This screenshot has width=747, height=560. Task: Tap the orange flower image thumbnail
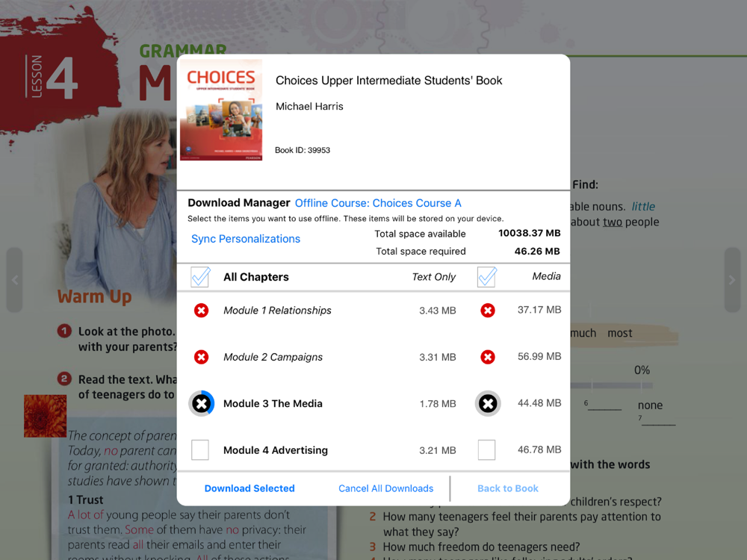click(46, 416)
